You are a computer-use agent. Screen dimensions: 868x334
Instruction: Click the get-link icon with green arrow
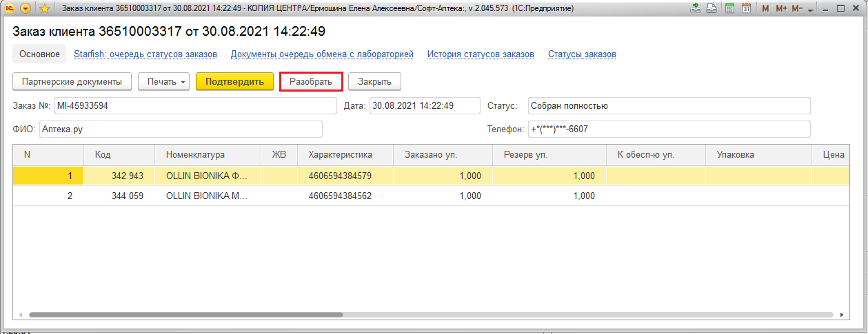click(696, 8)
